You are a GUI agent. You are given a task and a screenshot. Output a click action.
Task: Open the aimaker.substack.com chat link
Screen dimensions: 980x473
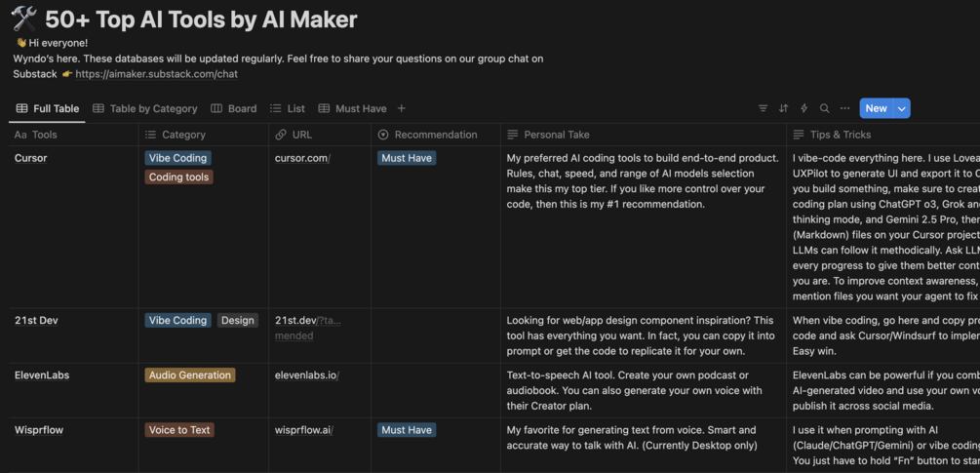(x=156, y=73)
